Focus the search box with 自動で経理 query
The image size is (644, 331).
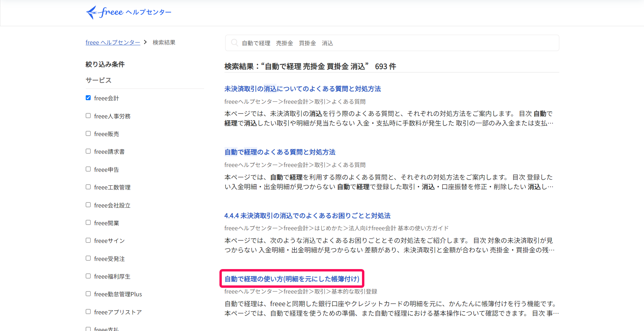392,43
